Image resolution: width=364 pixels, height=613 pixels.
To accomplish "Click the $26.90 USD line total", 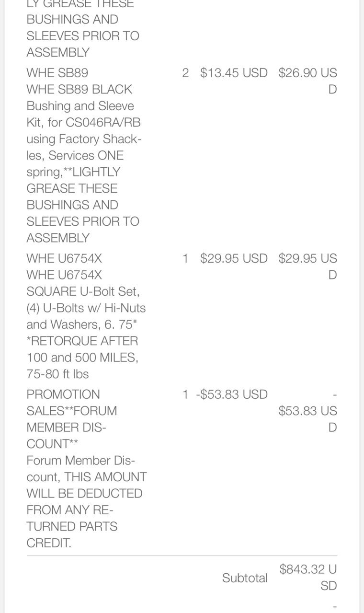I will click(307, 81).
